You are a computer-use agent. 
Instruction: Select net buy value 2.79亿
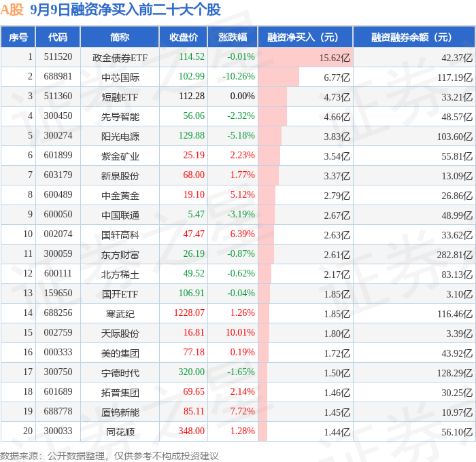[x=337, y=196]
